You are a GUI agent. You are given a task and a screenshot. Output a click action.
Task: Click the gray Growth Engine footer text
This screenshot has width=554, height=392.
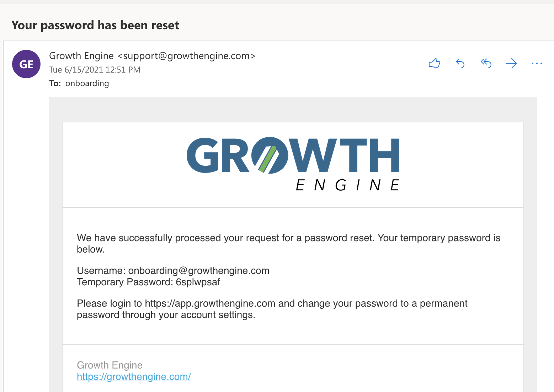click(110, 365)
